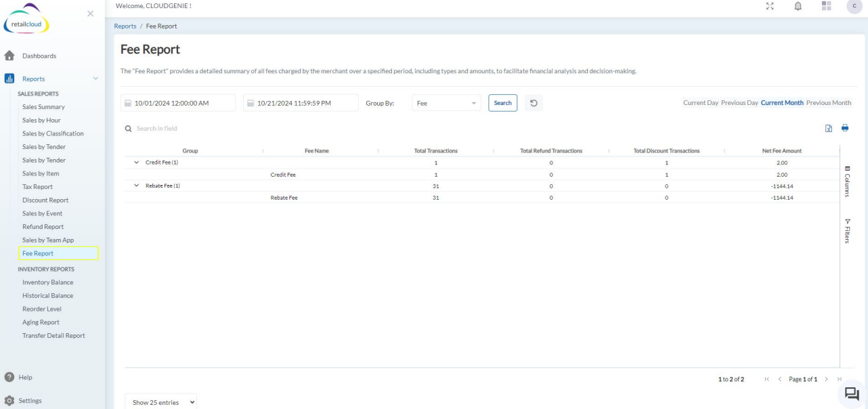Enter fullscreen with the expand icon
The image size is (868, 409).
click(770, 7)
